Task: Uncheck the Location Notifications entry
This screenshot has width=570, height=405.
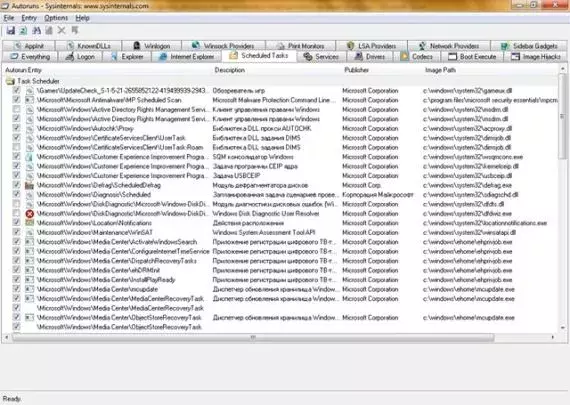Action: [16, 222]
